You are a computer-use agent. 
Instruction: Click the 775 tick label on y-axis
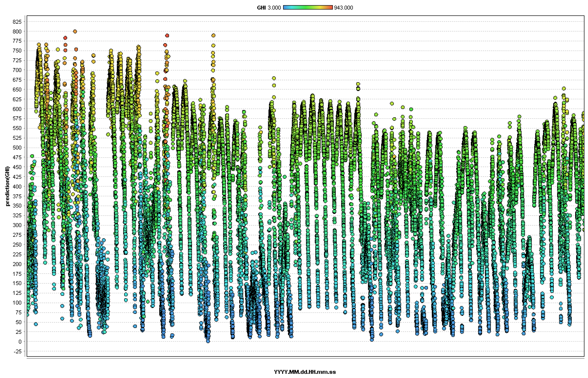(x=17, y=41)
